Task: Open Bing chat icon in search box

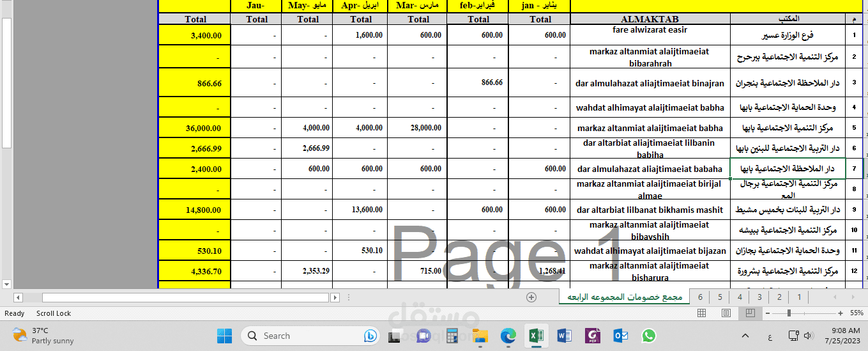Action: point(370,336)
